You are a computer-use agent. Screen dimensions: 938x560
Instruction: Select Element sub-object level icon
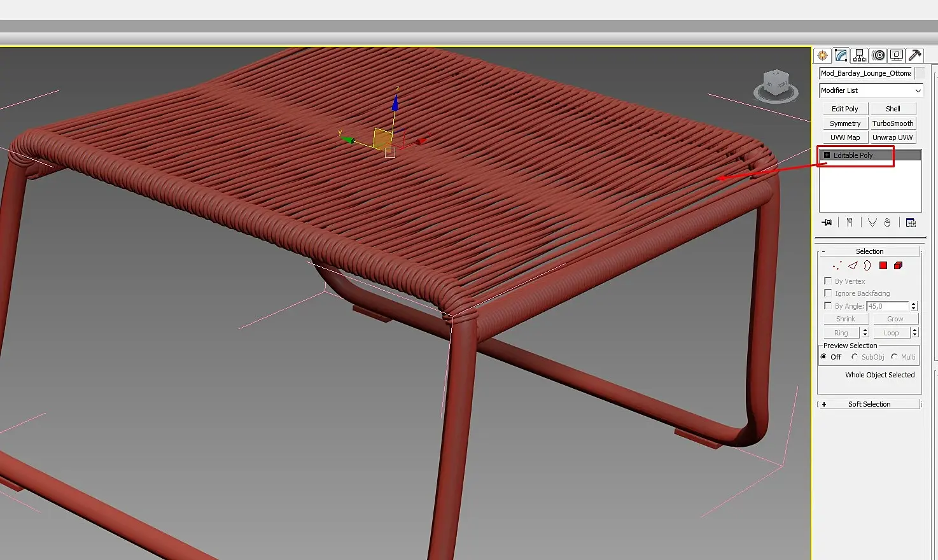898,265
